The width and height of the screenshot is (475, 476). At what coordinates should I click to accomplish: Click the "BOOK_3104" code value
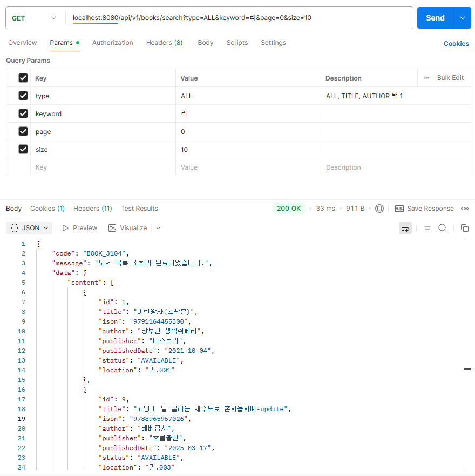coord(104,253)
